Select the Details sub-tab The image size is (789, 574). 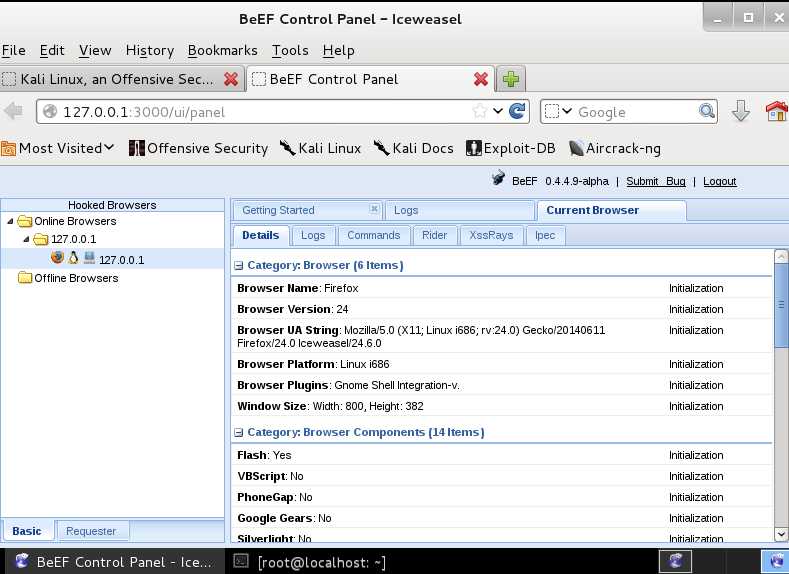pyautogui.click(x=261, y=235)
